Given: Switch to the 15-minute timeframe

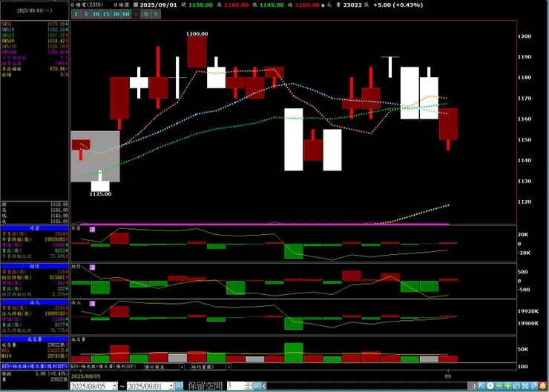Looking at the screenshot, I should 106,14.
